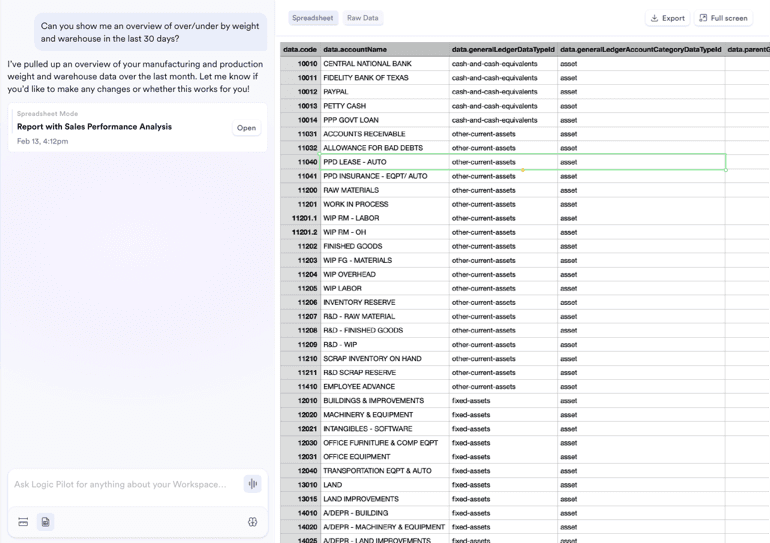Click the WIP RM - LABOR cell
Image resolution: width=770 pixels, height=543 pixels.
(x=385, y=218)
